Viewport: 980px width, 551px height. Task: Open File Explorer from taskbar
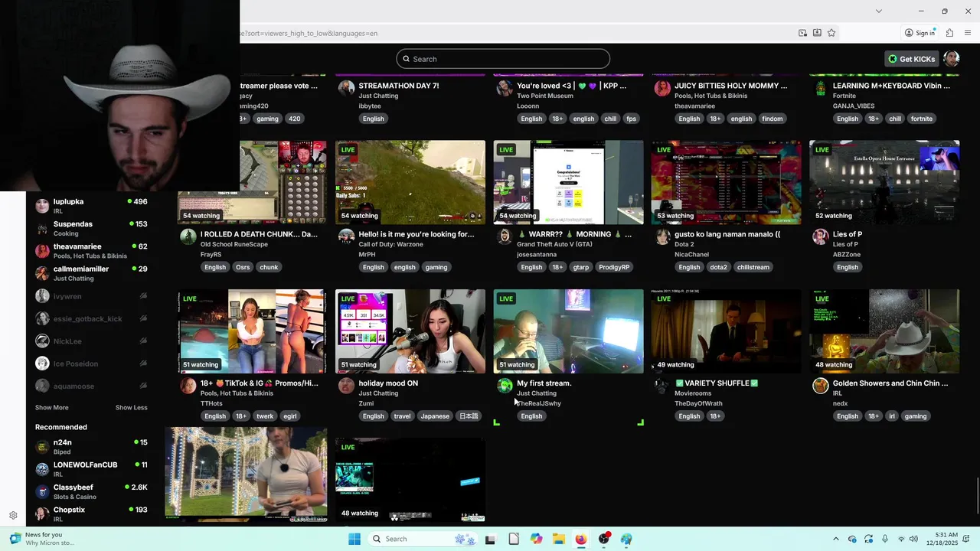tap(559, 539)
